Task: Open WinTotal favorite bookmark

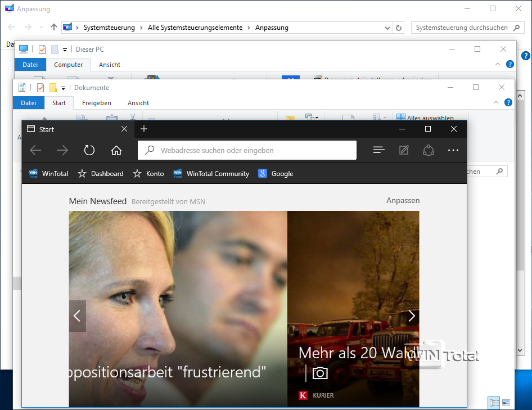Action: [x=48, y=174]
